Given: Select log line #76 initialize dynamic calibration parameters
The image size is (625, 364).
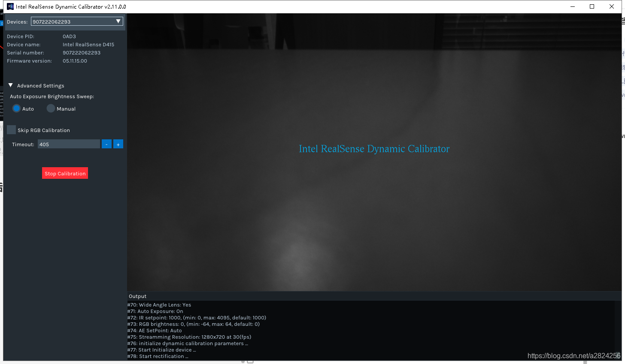Looking at the screenshot, I should (188, 343).
